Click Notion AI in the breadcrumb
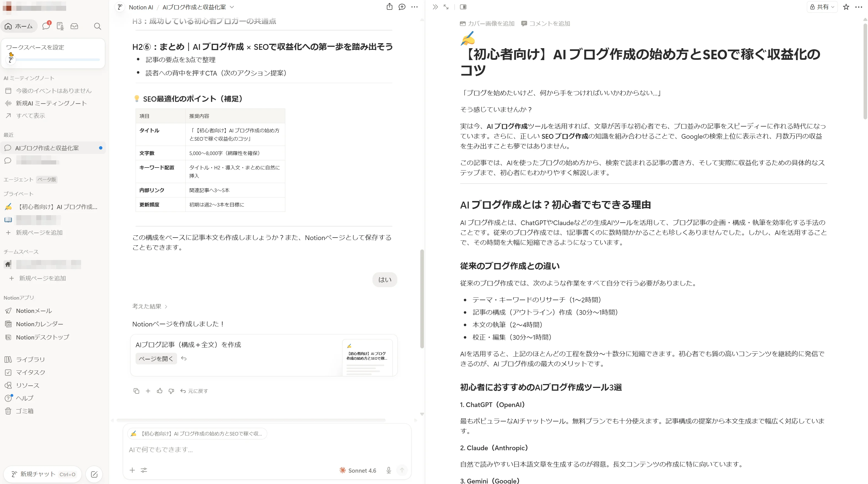The image size is (868, 484). click(141, 7)
